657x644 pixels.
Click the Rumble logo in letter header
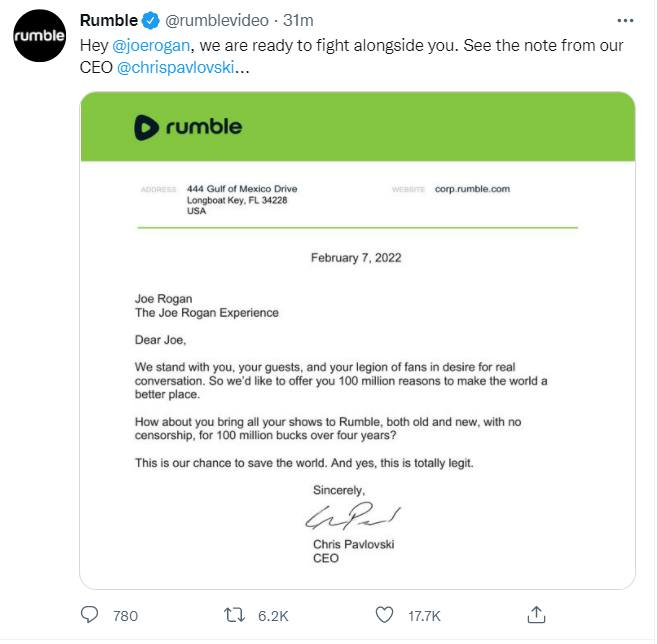pos(188,127)
